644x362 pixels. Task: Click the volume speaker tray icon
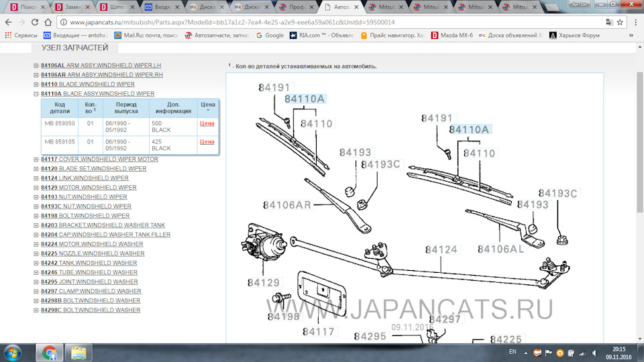(594, 353)
